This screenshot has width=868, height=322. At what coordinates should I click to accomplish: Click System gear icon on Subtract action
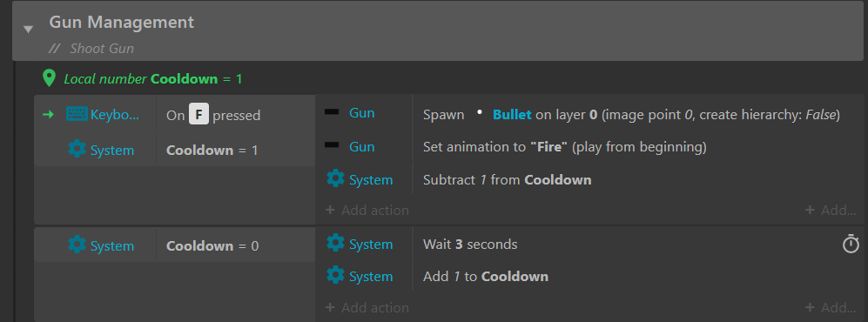pos(335,178)
